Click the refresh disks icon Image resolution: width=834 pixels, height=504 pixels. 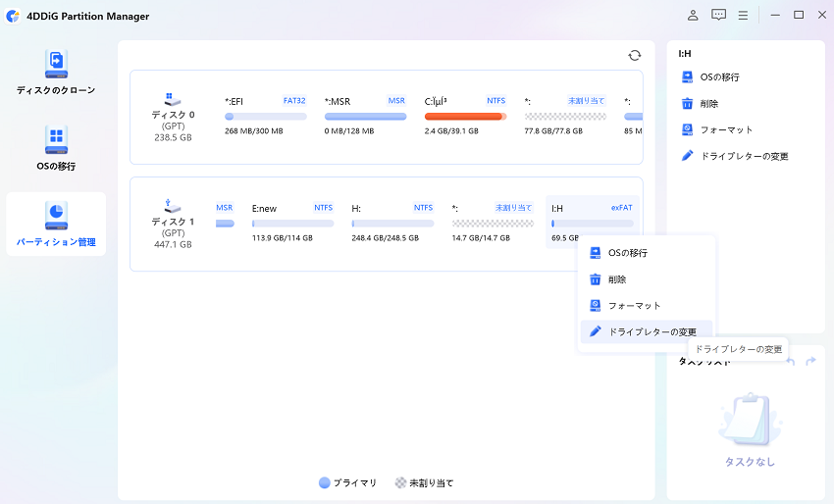tap(635, 55)
